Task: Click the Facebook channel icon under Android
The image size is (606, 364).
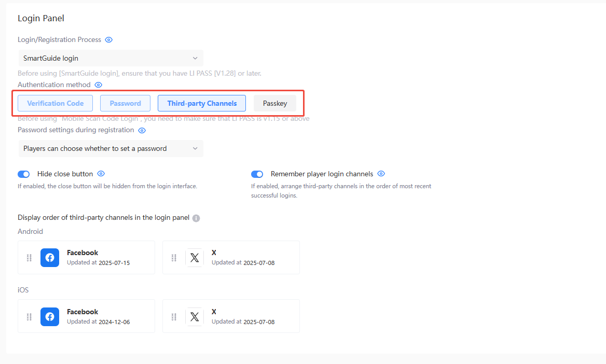Action: (50, 257)
